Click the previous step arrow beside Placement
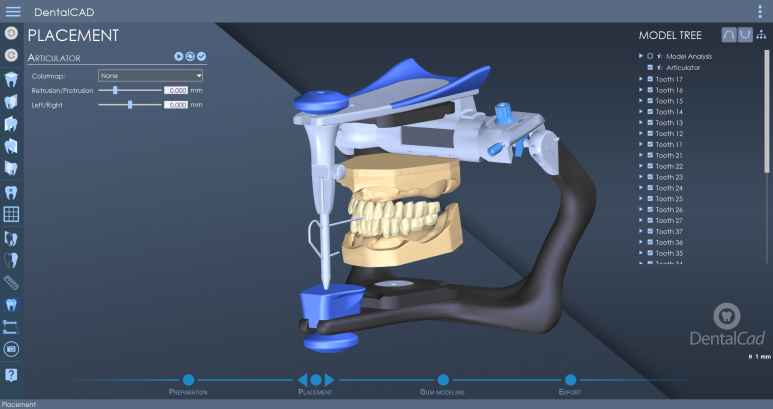Screen dimensions: 773x409 pyautogui.click(x=302, y=380)
